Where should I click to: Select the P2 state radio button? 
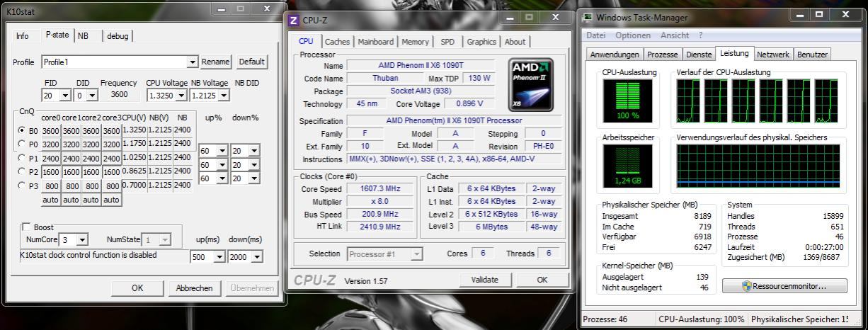pyautogui.click(x=22, y=171)
